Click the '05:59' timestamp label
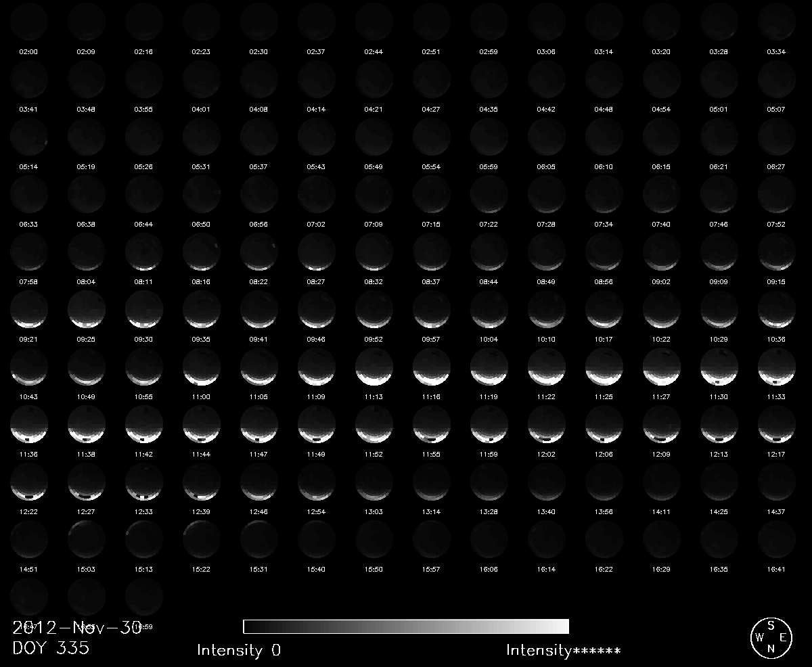 [489, 166]
